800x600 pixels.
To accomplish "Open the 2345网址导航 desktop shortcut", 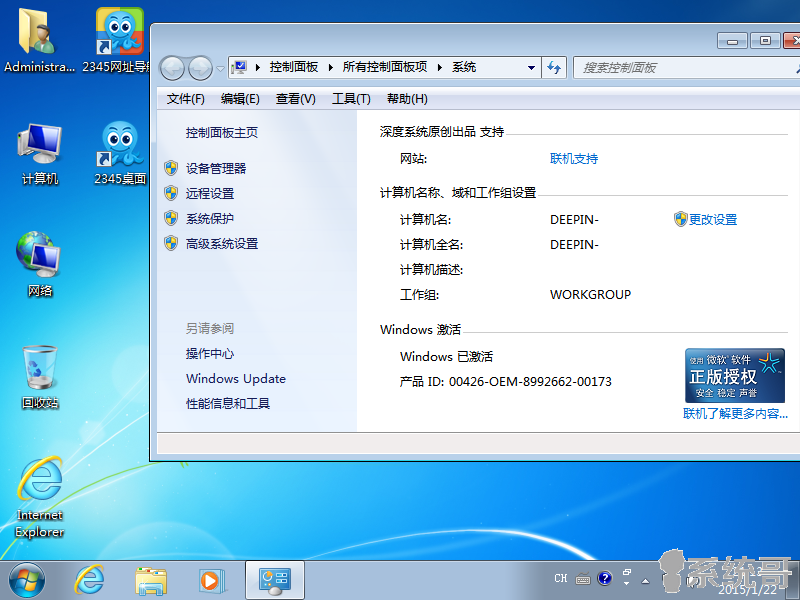I will (119, 41).
